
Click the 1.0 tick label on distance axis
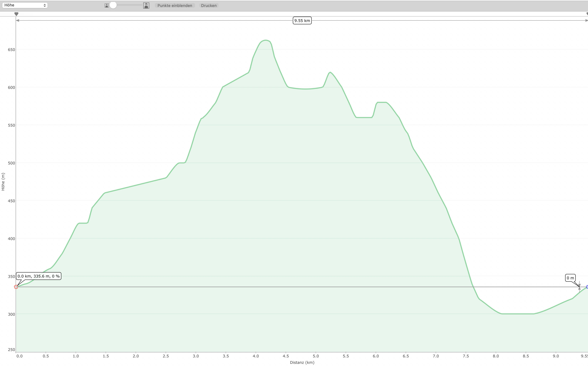[x=76, y=356]
